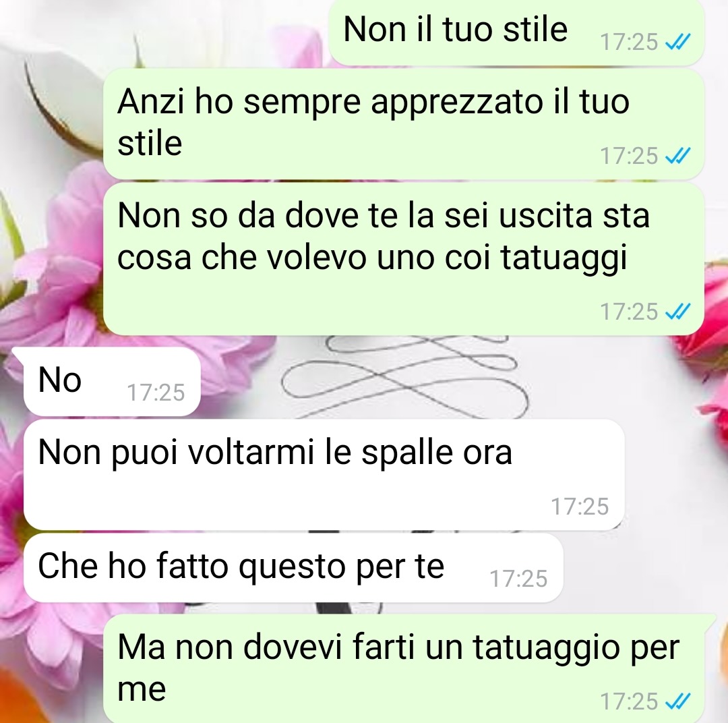This screenshot has width=728, height=723.
Task: Click blue ticks on the 'tatuaggi' message
Action: click(678, 312)
